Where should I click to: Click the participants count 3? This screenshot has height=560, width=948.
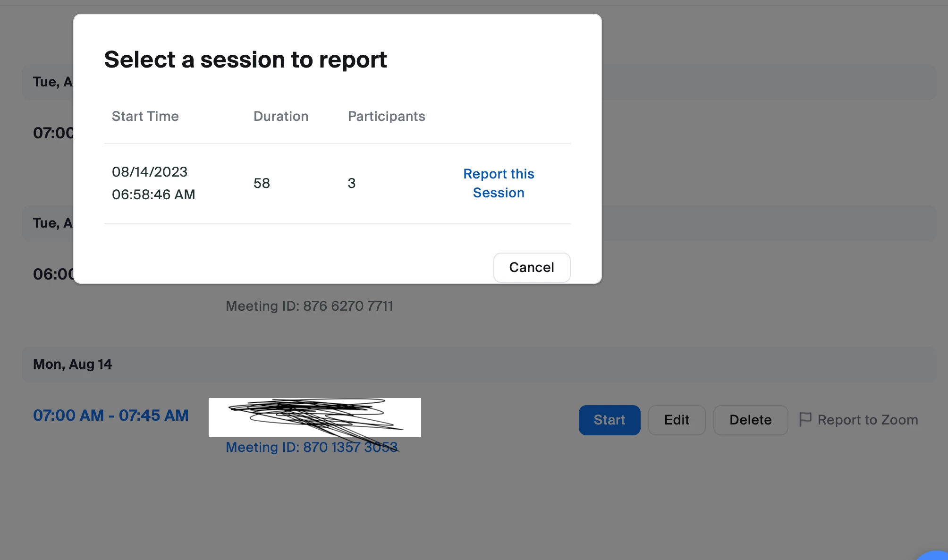tap(351, 183)
